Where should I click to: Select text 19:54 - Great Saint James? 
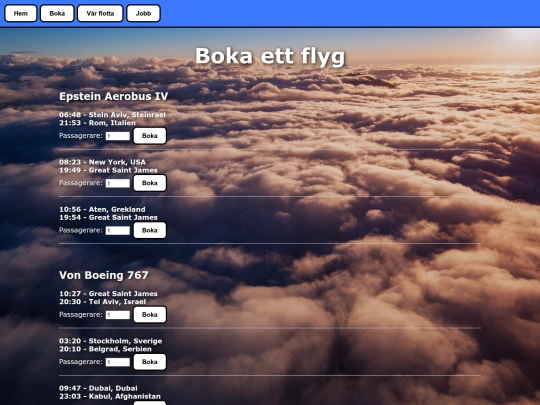click(108, 217)
